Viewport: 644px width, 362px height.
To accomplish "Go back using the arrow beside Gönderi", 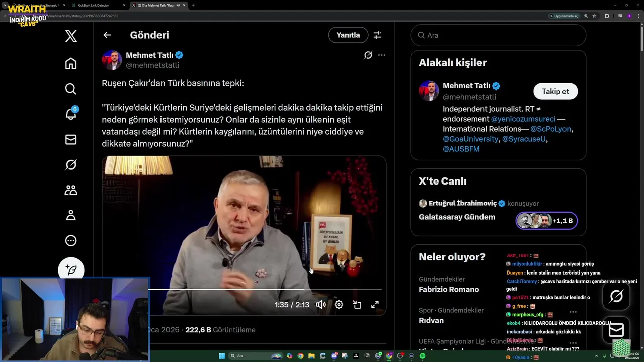I will pyautogui.click(x=107, y=35).
